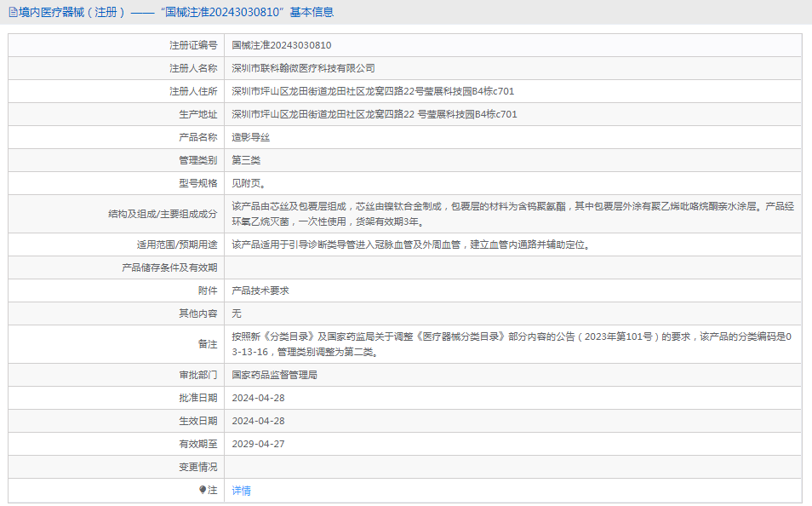Viewport: 812px width, 506px height.
Task: Open the 详情 link in the 注 row
Action: click(x=242, y=491)
